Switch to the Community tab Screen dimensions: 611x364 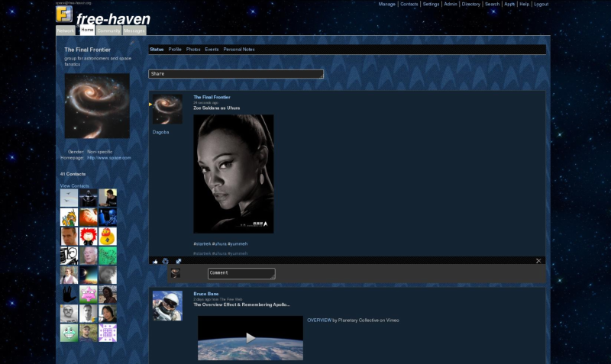pyautogui.click(x=108, y=31)
